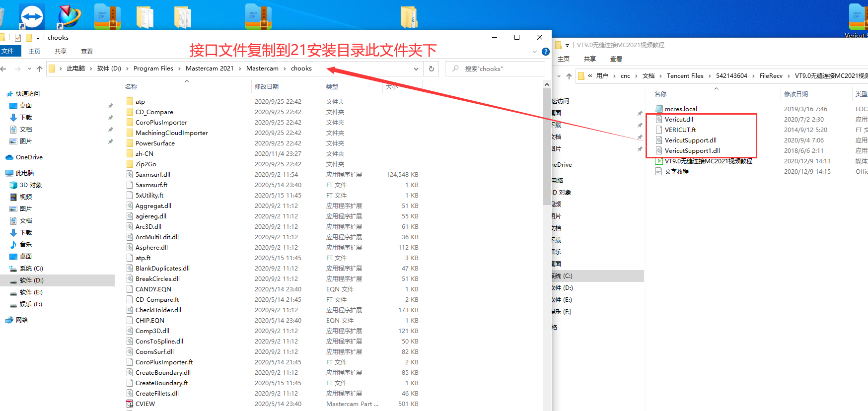
Task: Click the search magnifier in chooks window
Action: [455, 68]
